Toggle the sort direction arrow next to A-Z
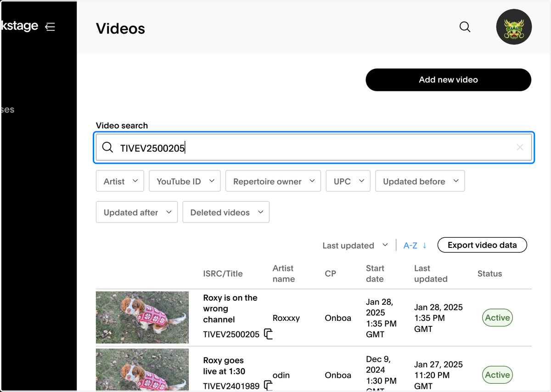This screenshot has height=392, width=551. tap(424, 245)
